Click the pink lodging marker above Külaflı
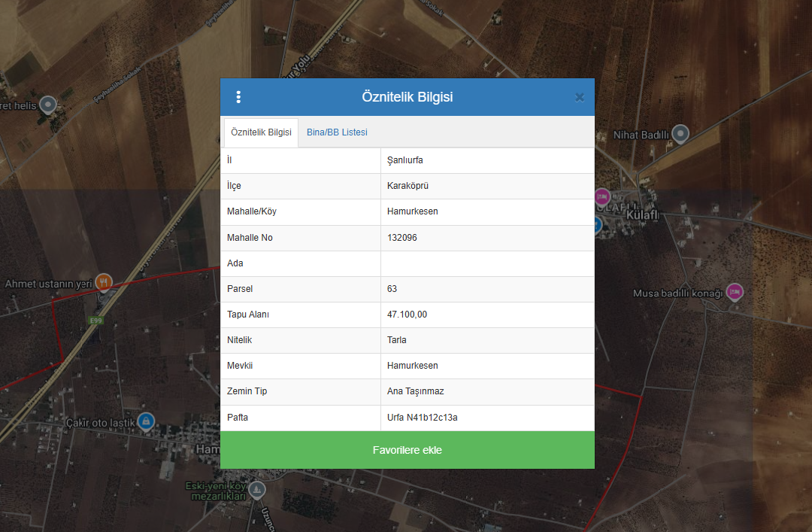This screenshot has height=532, width=812. (601, 197)
